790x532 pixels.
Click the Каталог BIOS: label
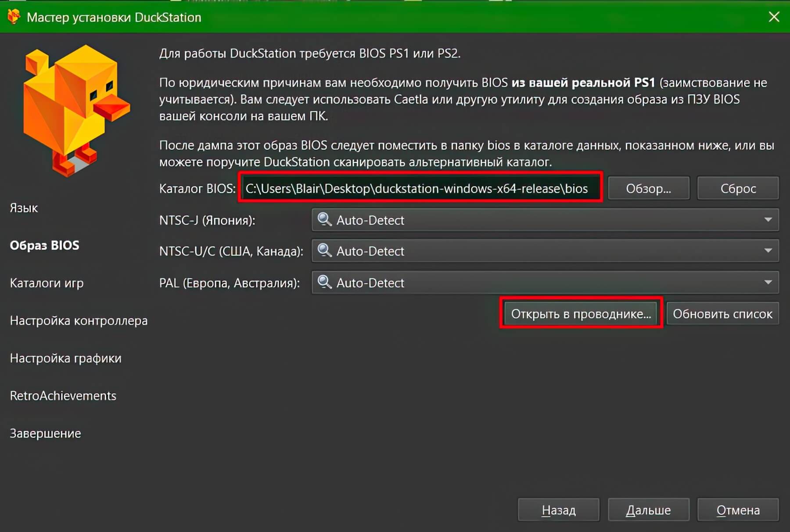[197, 188]
